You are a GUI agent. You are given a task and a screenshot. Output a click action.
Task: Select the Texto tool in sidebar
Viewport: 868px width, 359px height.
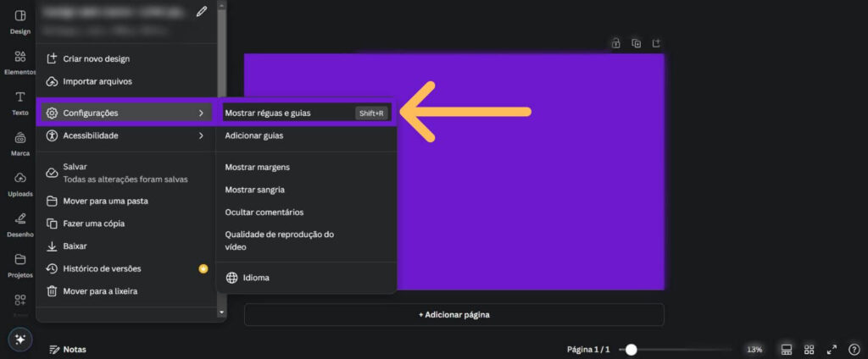coord(19,102)
